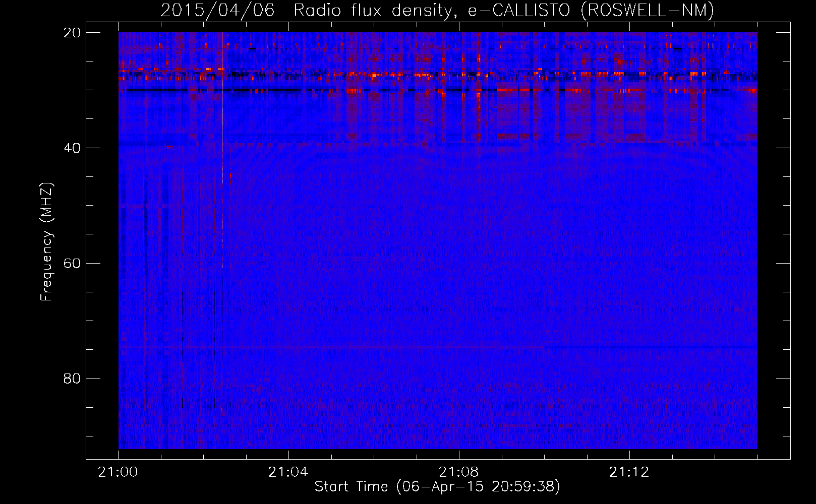The width and height of the screenshot is (816, 504).
Task: Click the 'Start Time (06-Apr-15 20:59:38)' label
Action: [437, 487]
